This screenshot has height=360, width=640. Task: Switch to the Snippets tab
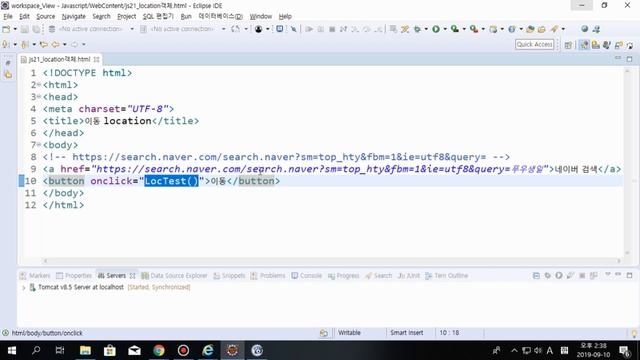pyautogui.click(x=229, y=276)
